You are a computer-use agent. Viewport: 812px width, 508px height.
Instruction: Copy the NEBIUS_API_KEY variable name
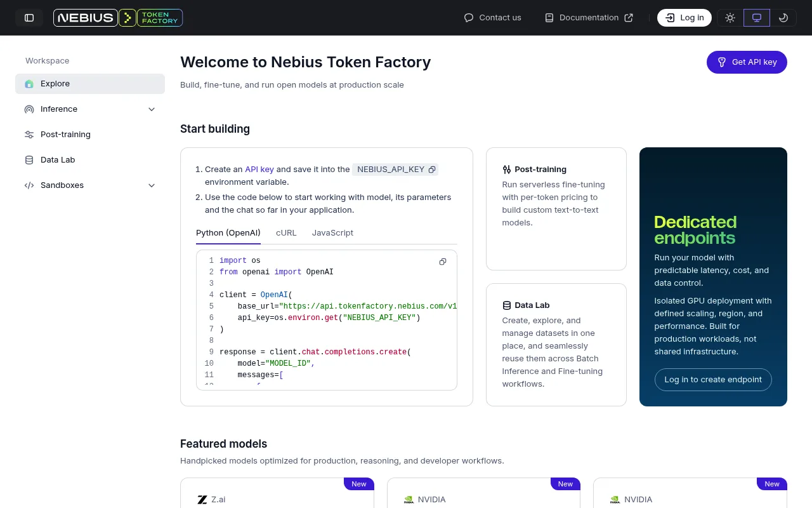(x=432, y=170)
